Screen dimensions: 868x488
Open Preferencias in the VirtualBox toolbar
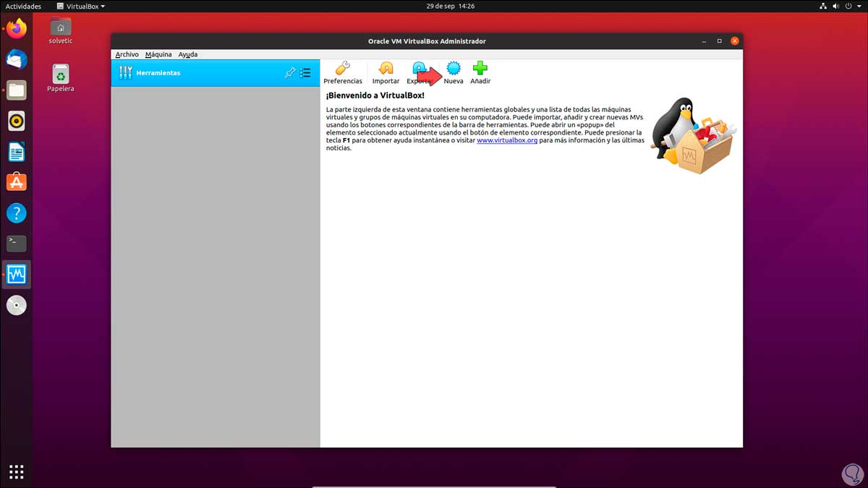coord(343,72)
